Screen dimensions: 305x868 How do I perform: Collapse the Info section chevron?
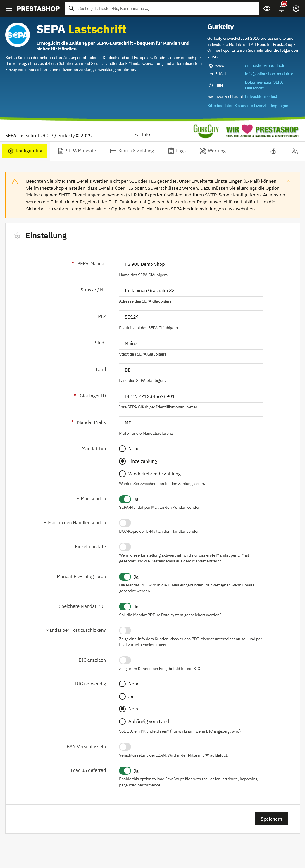(x=136, y=135)
